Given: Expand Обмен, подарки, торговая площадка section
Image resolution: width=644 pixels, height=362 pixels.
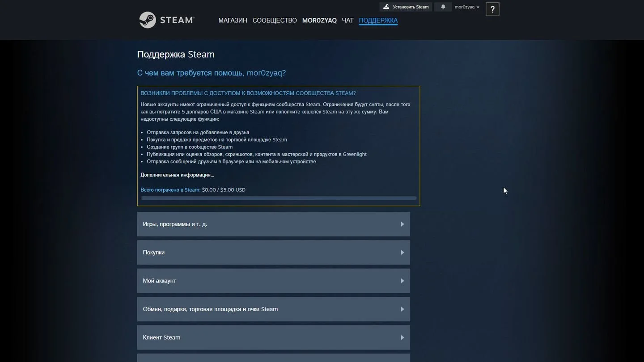Looking at the screenshot, I should (274, 309).
